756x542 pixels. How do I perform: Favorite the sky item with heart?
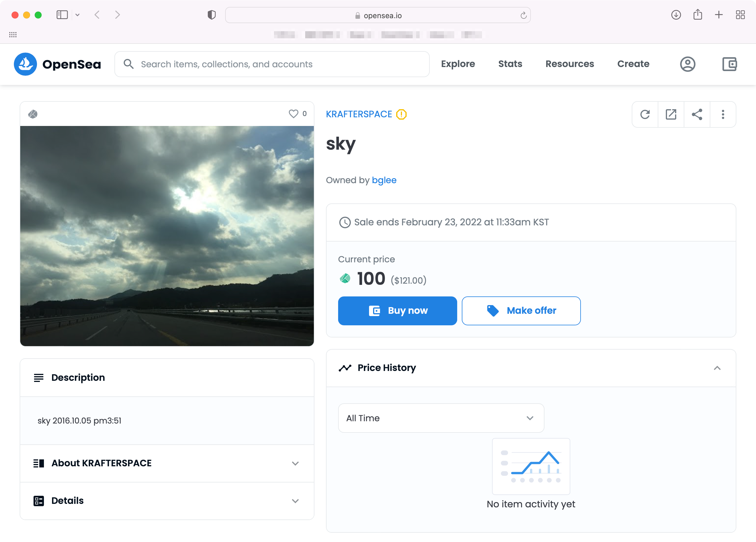point(293,114)
